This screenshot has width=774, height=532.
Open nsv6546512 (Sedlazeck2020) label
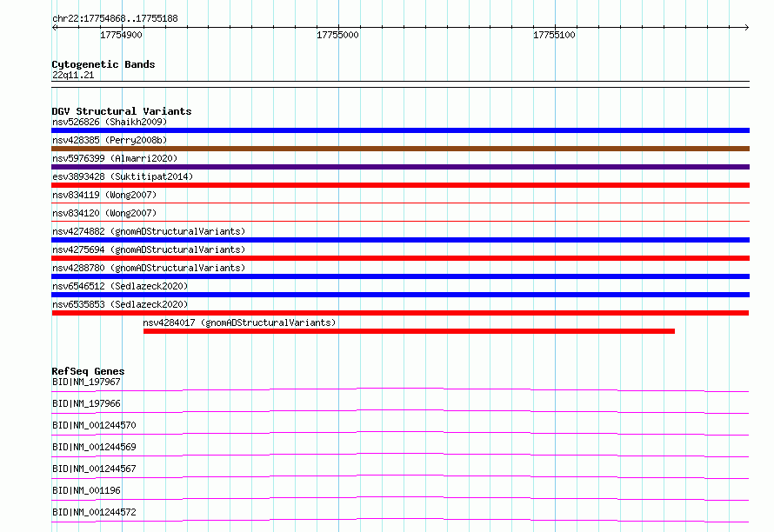pyautogui.click(x=120, y=286)
